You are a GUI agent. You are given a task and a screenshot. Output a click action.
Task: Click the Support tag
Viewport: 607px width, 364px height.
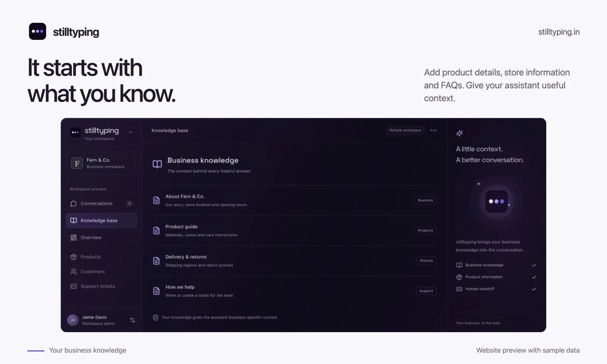426,291
